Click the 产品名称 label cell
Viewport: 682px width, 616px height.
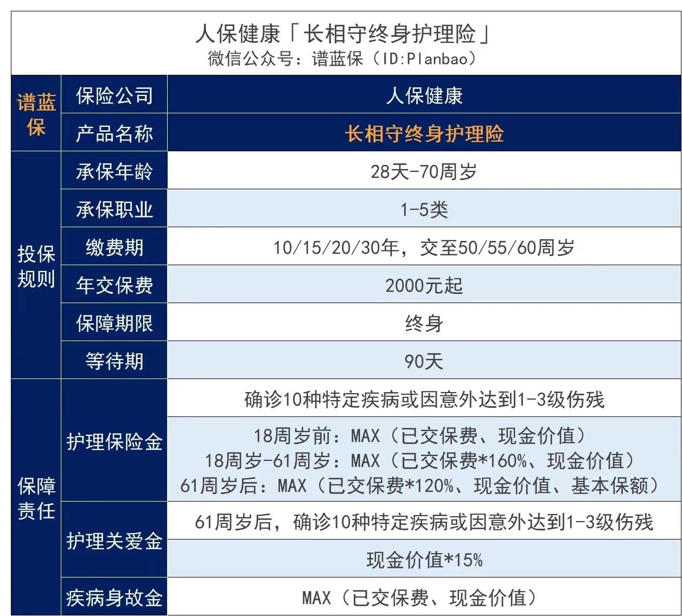tap(114, 133)
